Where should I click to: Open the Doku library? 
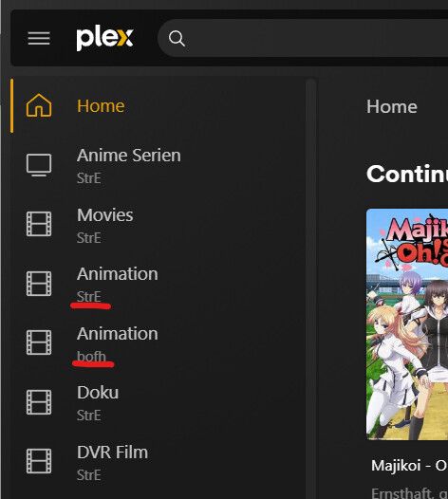[x=158, y=402]
